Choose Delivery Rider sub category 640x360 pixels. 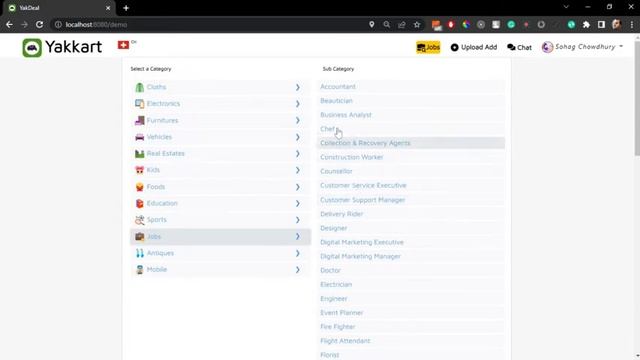click(411, 214)
